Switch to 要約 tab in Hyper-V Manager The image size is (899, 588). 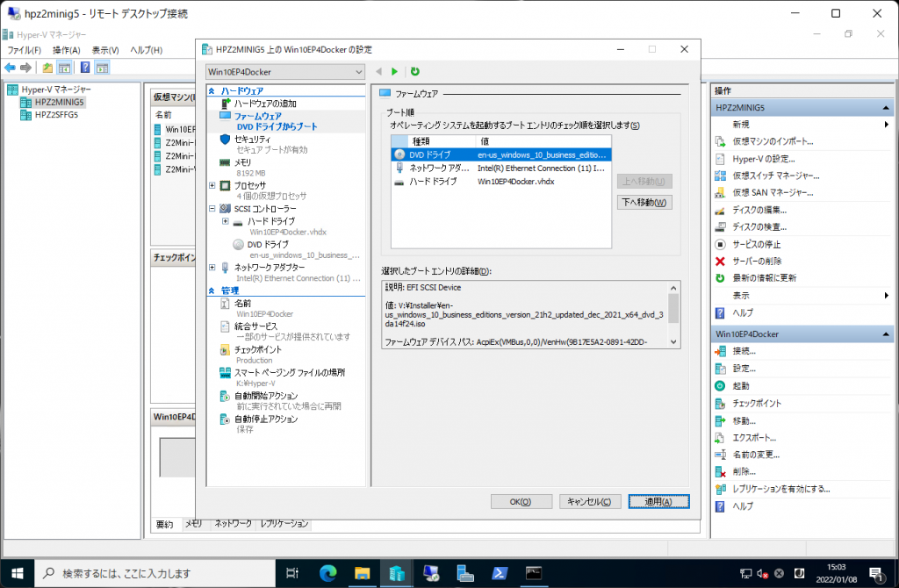coord(164,525)
